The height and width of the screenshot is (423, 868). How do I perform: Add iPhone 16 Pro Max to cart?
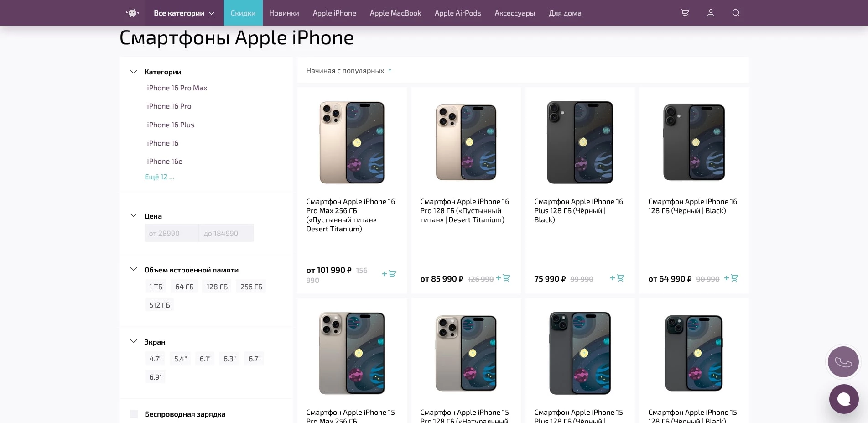pyautogui.click(x=389, y=274)
